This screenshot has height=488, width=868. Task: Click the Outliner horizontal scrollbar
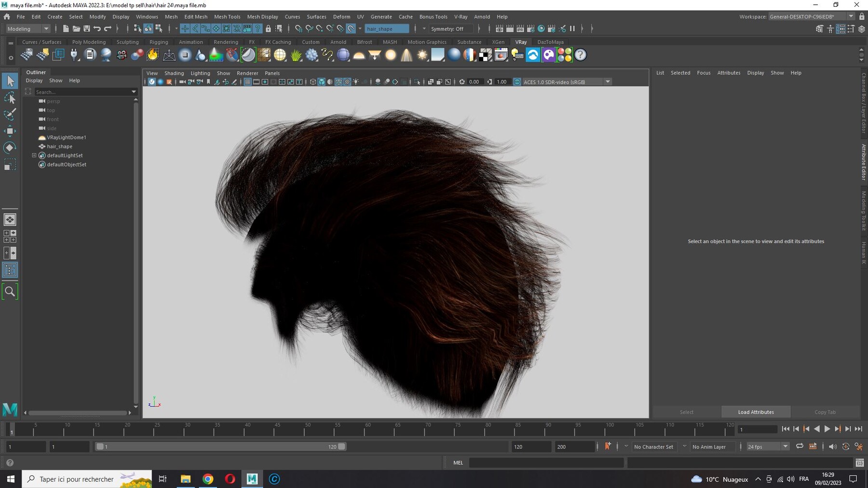[78, 413]
